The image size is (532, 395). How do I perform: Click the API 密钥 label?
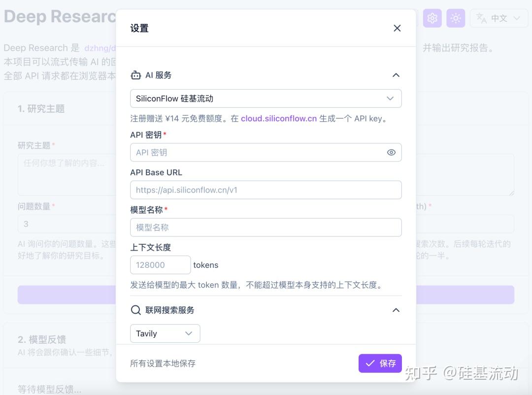[146, 135]
